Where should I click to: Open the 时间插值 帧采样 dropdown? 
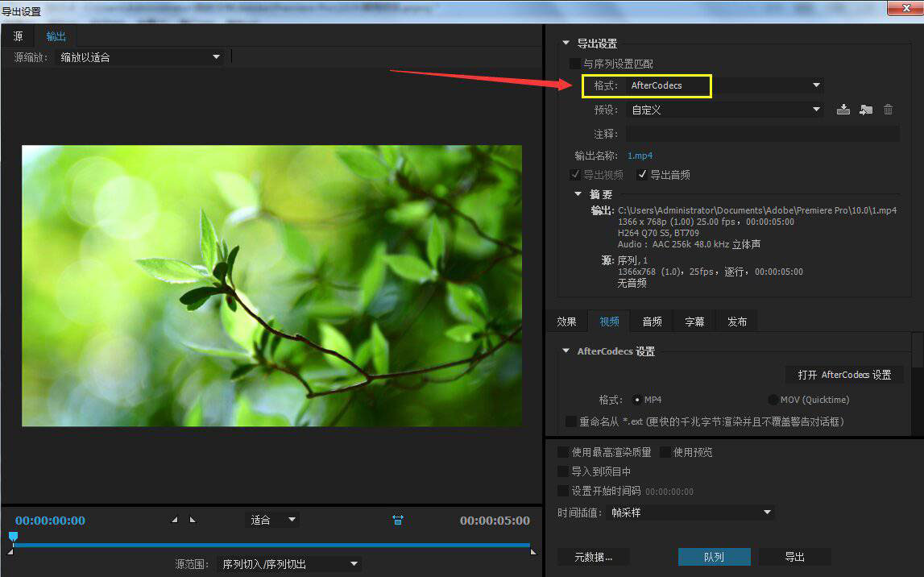(690, 513)
